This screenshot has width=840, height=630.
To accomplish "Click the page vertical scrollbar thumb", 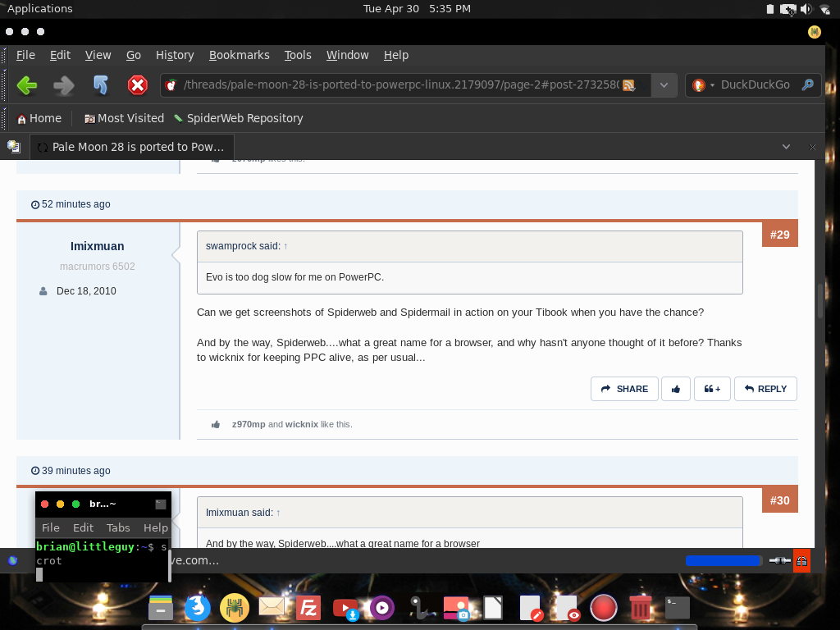I will pyautogui.click(x=819, y=302).
